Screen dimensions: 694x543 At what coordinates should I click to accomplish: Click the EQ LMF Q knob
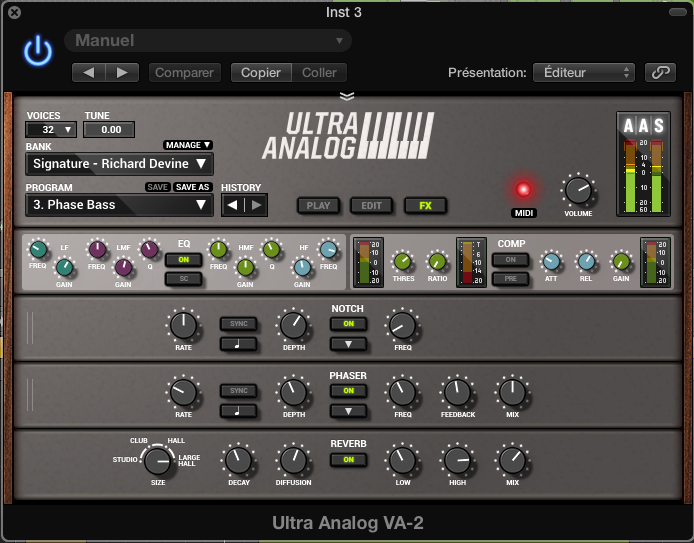click(x=150, y=249)
